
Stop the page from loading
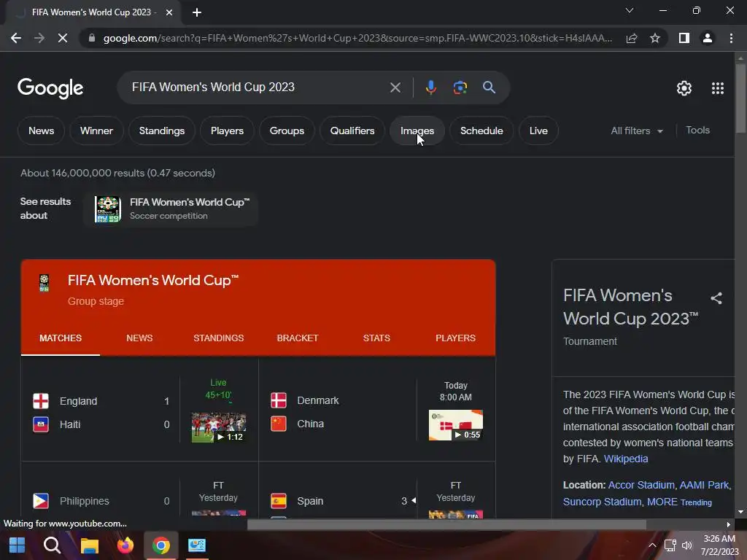pos(63,38)
